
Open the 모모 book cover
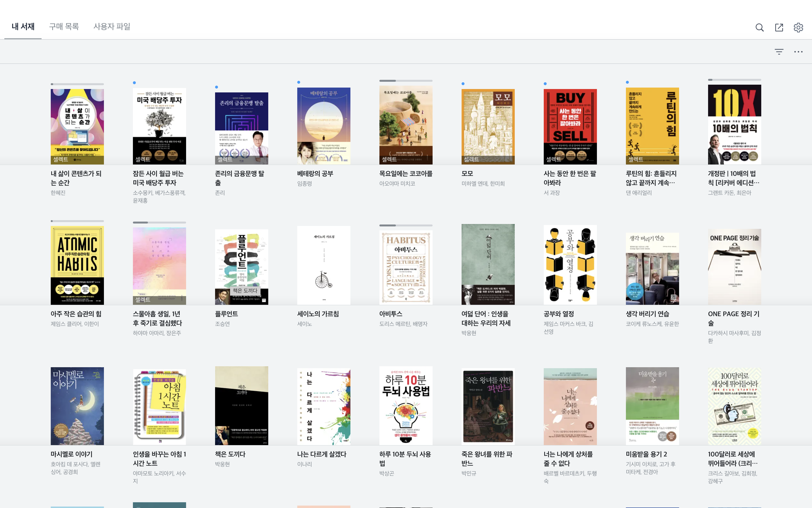point(488,127)
